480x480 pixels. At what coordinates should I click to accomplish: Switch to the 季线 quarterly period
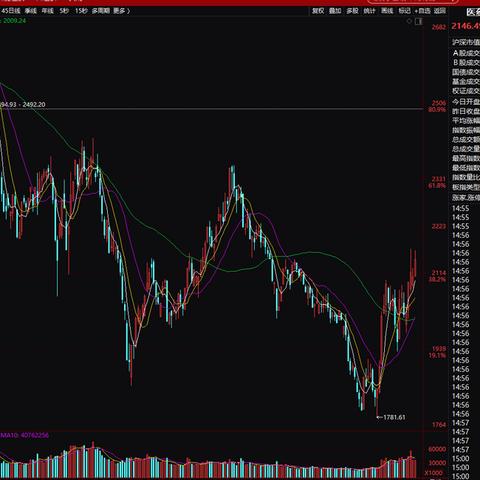pos(31,11)
